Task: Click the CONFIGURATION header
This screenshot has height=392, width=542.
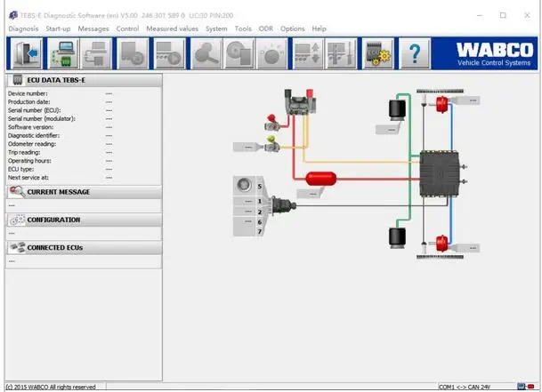Action: coord(84,220)
